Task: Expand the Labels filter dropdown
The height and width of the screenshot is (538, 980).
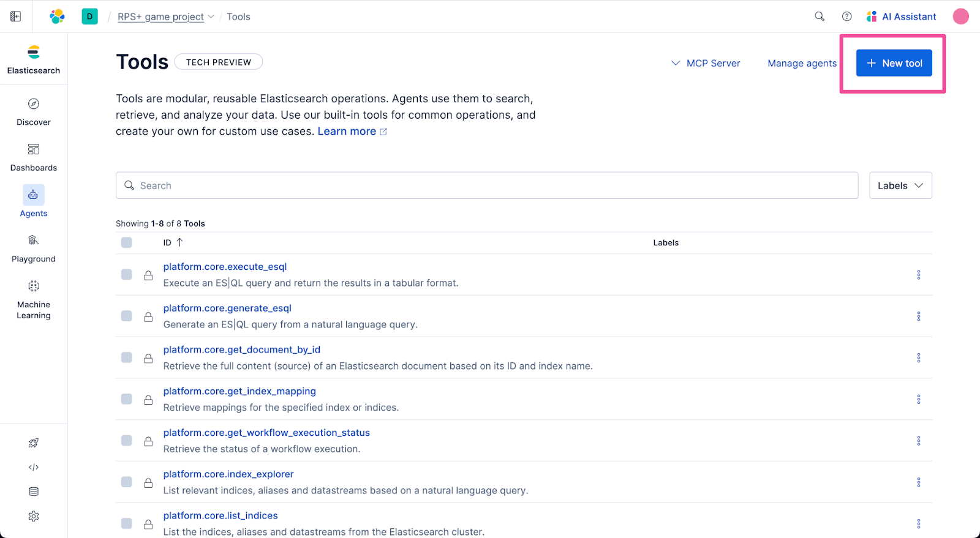Action: pyautogui.click(x=900, y=185)
